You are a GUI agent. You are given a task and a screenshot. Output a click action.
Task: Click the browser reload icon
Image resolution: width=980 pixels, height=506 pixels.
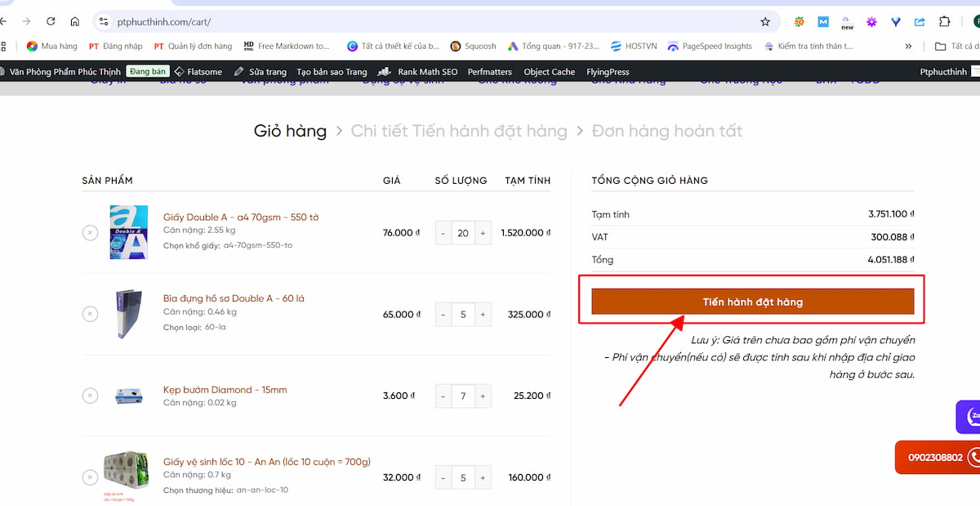pos(51,21)
